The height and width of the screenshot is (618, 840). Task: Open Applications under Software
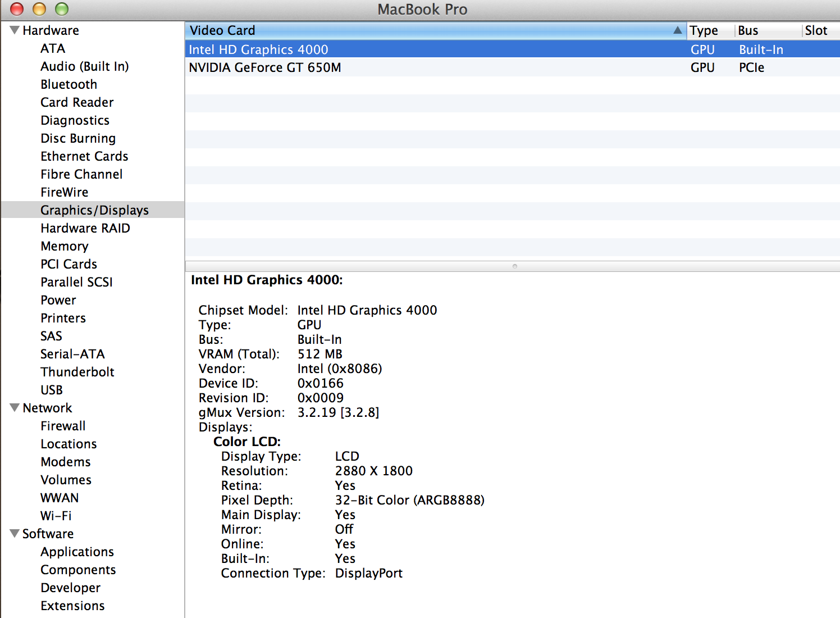click(x=77, y=552)
